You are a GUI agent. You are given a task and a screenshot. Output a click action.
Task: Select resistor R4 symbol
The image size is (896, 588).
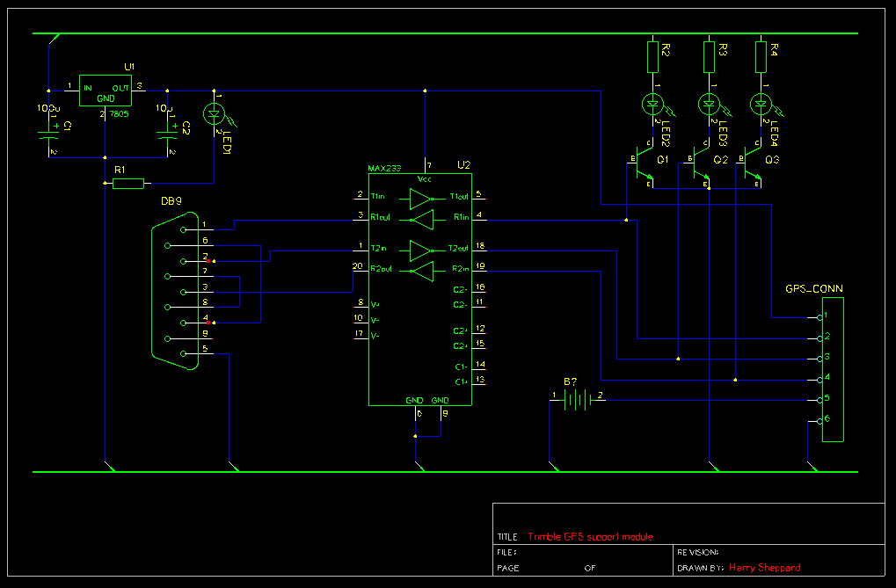point(761,57)
